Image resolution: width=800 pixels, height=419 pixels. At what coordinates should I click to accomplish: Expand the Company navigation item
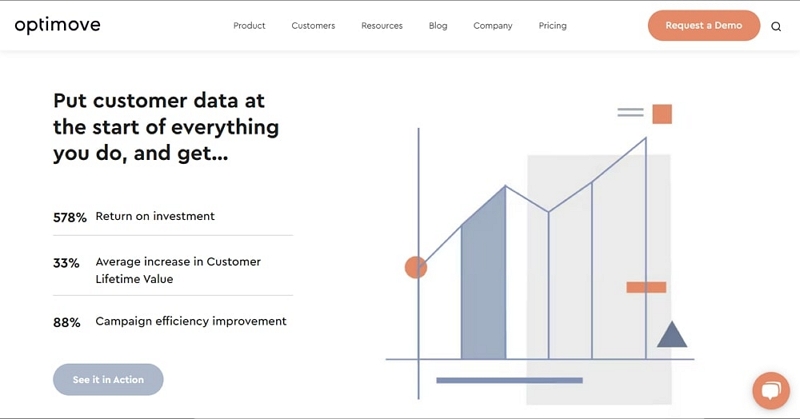pos(492,26)
